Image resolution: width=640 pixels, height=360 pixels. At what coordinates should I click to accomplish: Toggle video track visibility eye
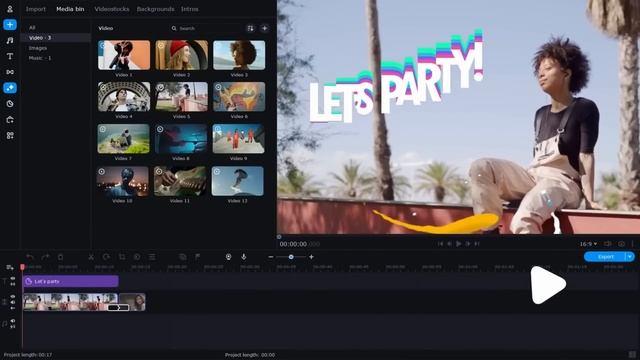click(13, 297)
